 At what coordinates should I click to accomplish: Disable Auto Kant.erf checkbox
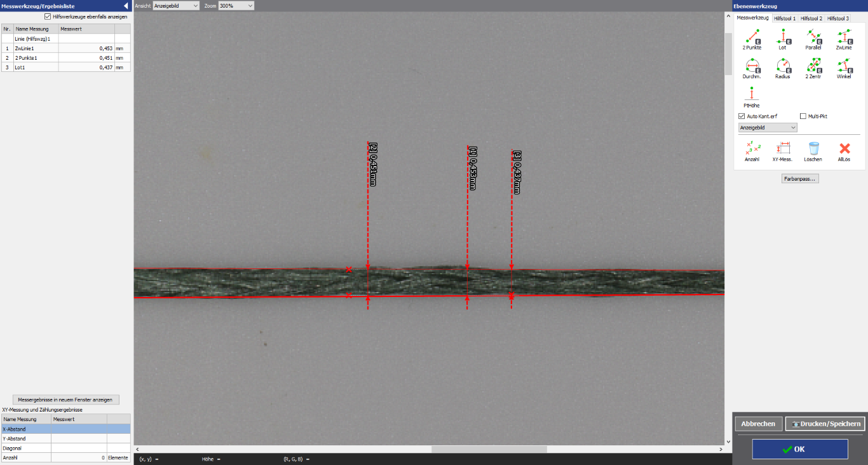(742, 116)
